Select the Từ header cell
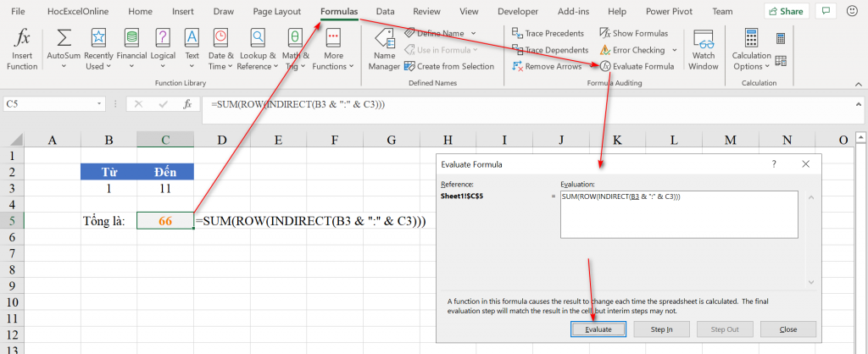The image size is (868, 354). tap(108, 171)
